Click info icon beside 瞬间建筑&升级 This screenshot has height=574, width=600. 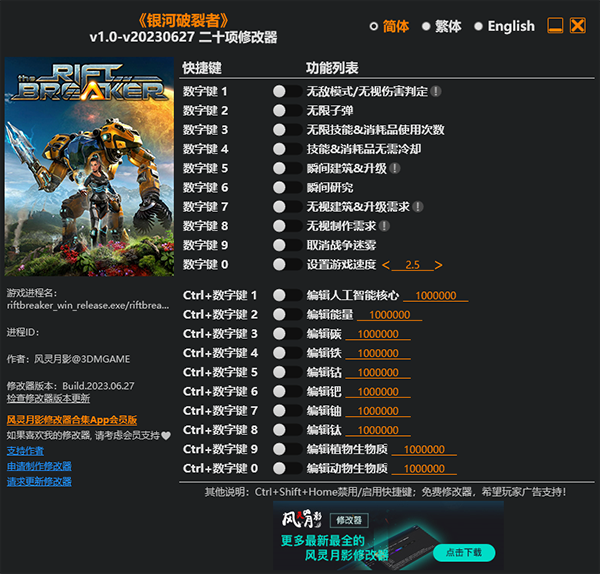tap(395, 168)
